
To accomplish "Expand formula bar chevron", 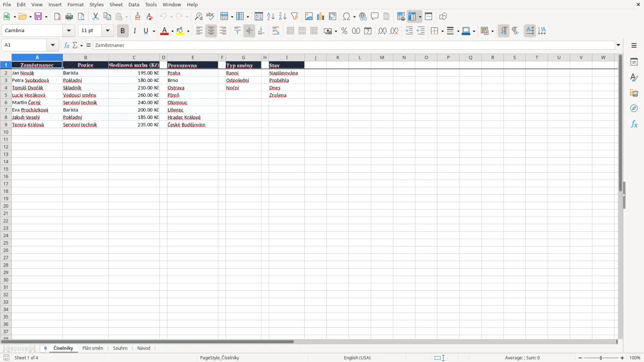I will point(618,45).
